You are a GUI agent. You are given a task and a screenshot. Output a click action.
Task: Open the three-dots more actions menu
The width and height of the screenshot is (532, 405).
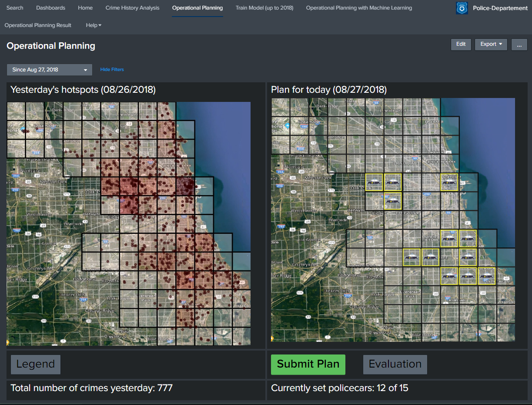[519, 44]
